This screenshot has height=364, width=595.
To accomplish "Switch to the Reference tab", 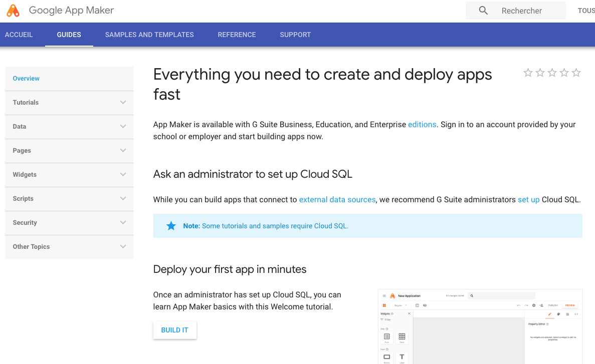I will pyautogui.click(x=237, y=35).
